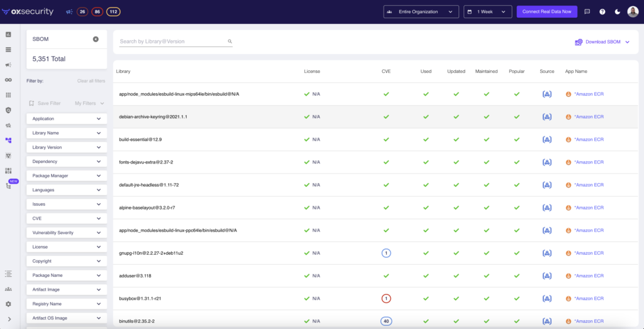The image size is (644, 329).
Task: Click Clear all filters link
Action: tap(91, 81)
